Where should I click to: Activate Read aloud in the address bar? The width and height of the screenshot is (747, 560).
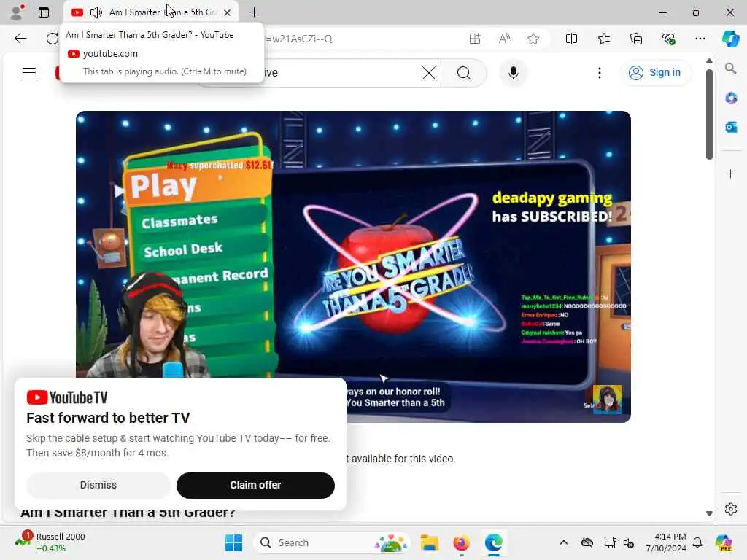(504, 39)
